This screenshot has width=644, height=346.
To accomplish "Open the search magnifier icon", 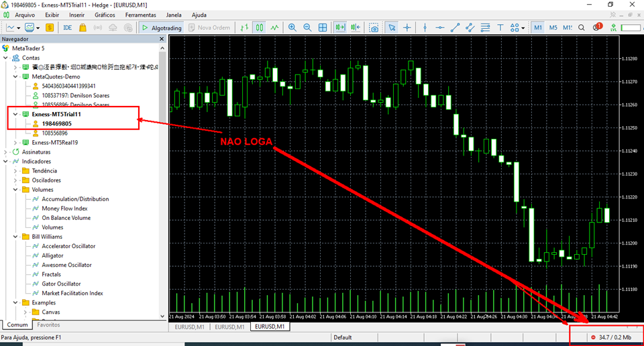I will click(582, 27).
